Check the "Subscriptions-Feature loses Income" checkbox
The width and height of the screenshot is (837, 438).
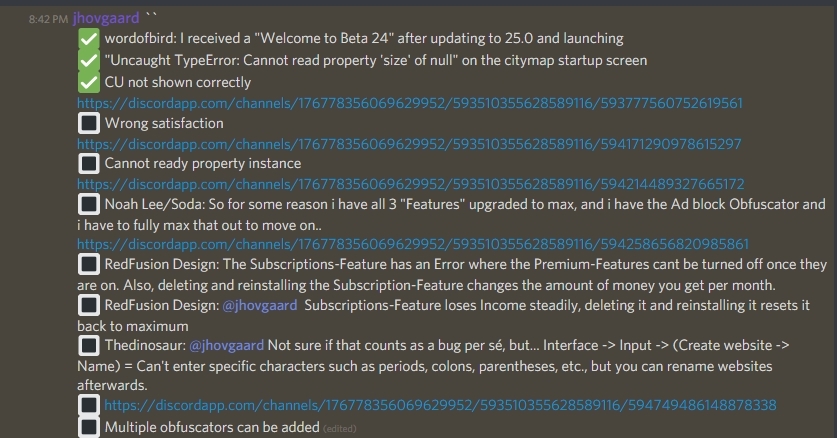pos(89,306)
